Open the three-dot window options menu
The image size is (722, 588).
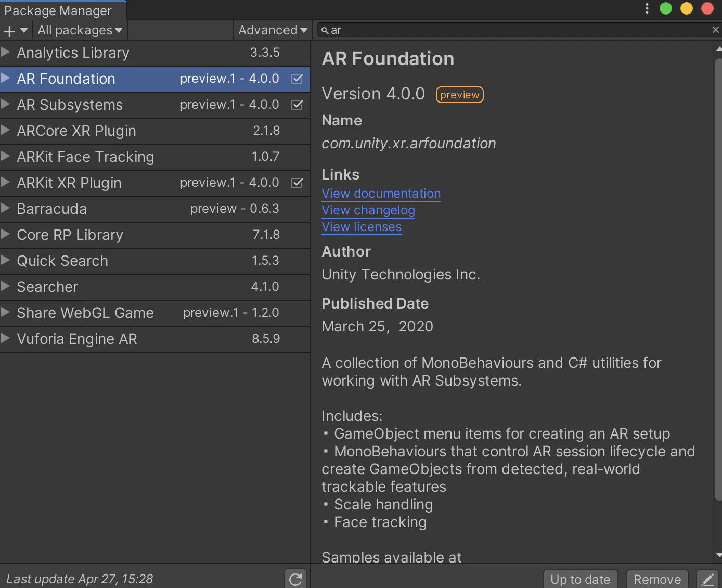[647, 8]
